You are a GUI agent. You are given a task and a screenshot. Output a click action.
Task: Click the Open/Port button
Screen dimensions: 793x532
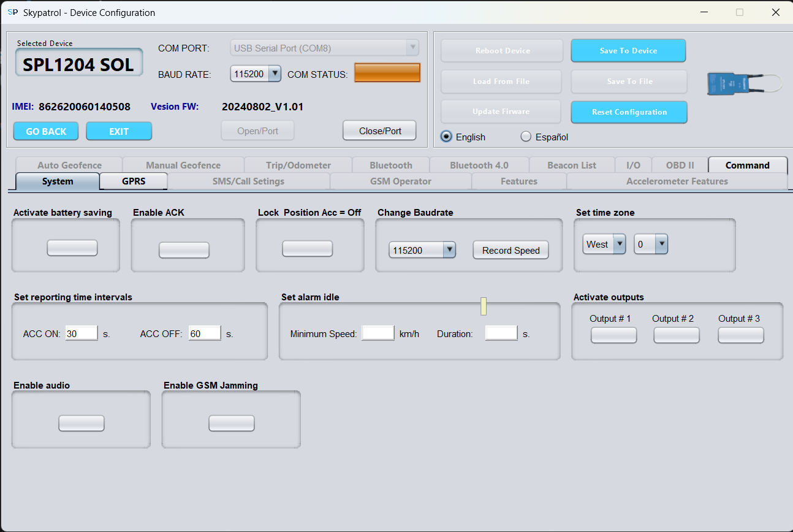coord(257,131)
